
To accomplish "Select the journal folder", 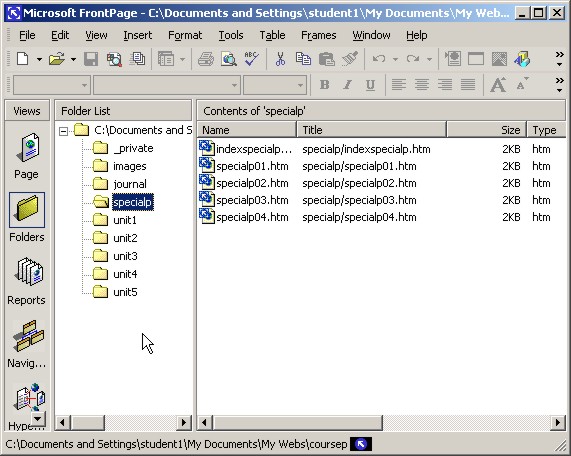I will click(130, 184).
